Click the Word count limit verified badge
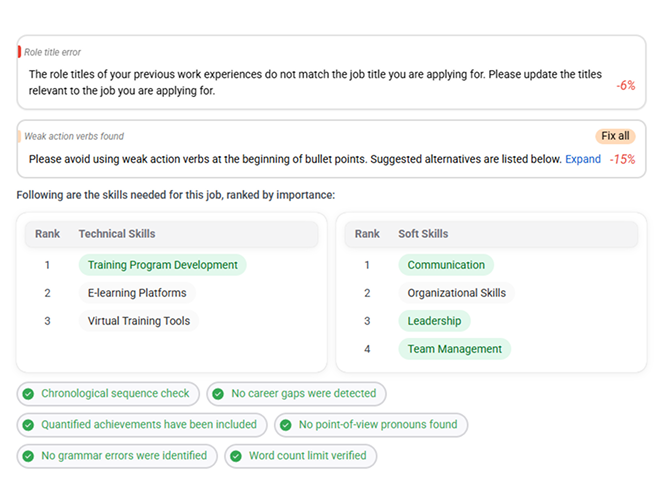Image resolution: width=667 pixels, height=500 pixels. pyautogui.click(x=301, y=456)
